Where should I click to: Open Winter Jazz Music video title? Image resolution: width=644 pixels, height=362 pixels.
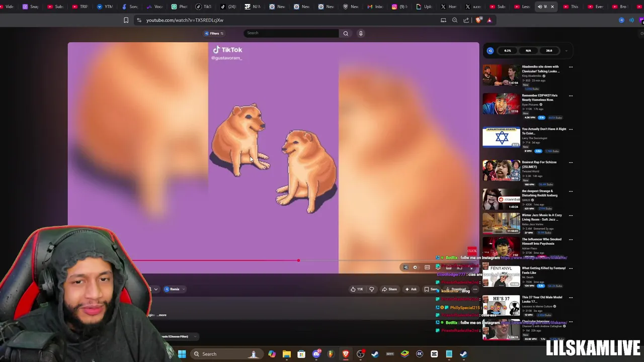coord(542,217)
